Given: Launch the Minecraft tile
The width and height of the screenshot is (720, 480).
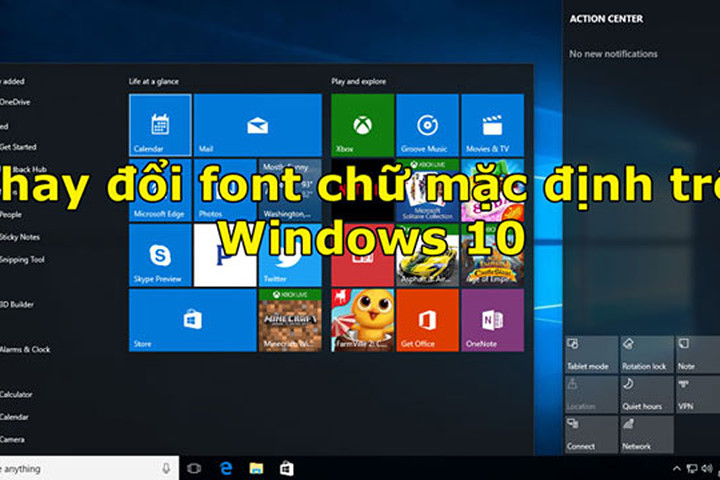Looking at the screenshot, I should (290, 320).
